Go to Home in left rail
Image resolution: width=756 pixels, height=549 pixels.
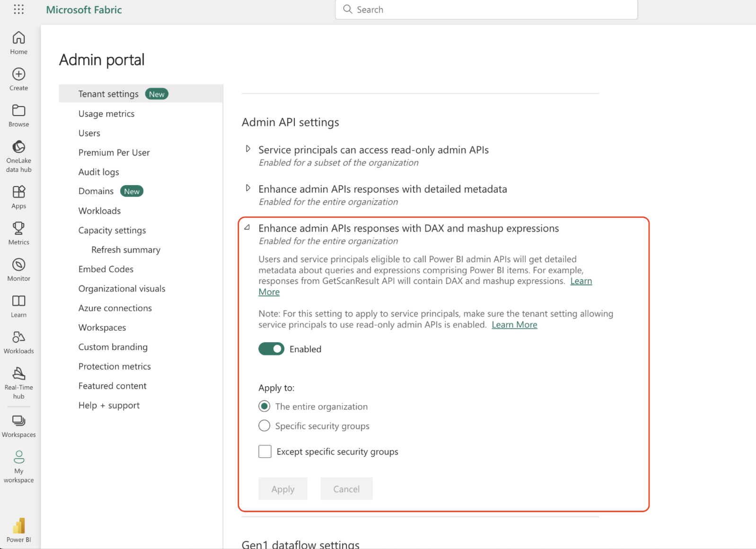click(x=19, y=43)
